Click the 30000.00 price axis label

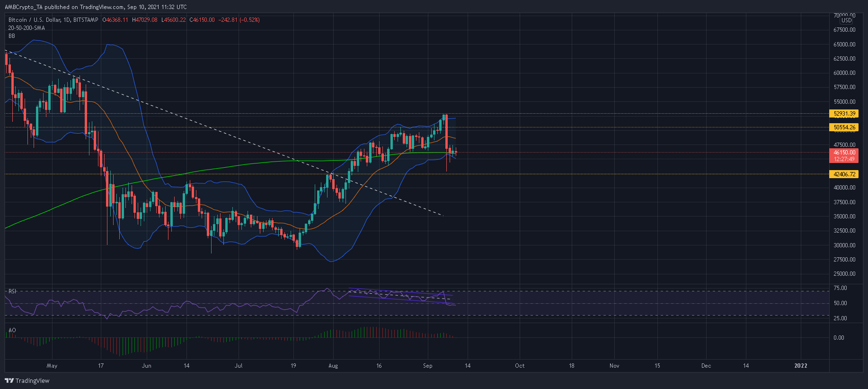(x=844, y=245)
